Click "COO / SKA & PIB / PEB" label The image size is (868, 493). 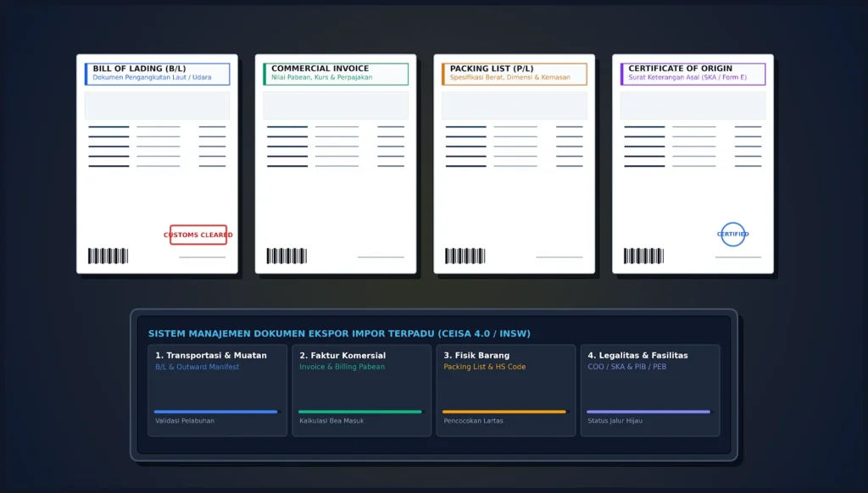coord(627,367)
